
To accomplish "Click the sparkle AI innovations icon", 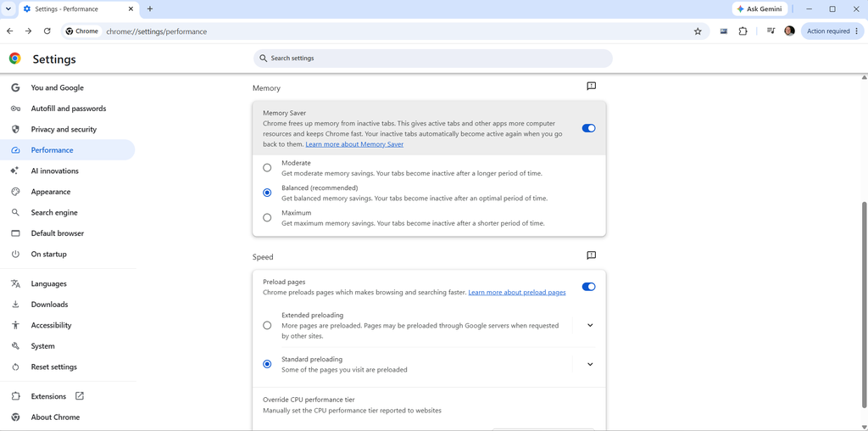I will point(15,171).
